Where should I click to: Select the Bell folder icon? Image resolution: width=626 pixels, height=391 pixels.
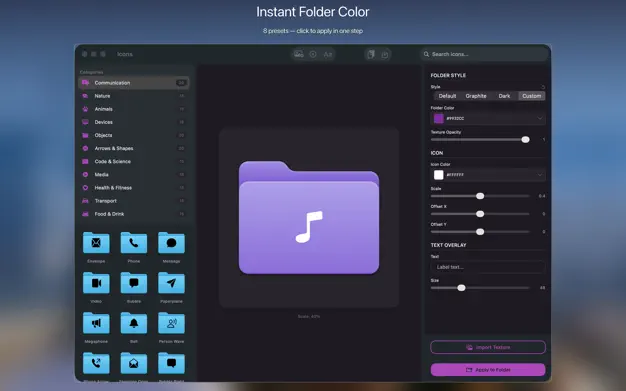(x=134, y=323)
